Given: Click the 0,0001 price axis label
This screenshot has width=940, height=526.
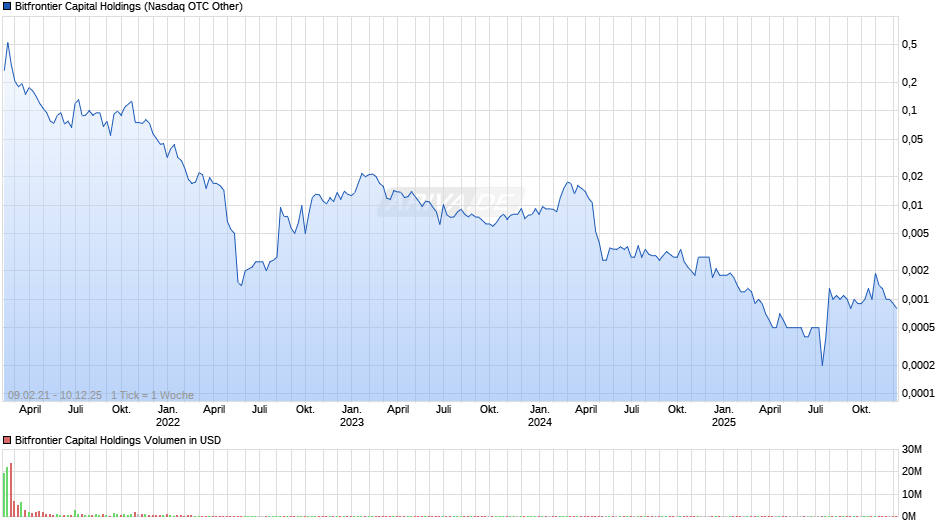Looking at the screenshot, I should [918, 393].
